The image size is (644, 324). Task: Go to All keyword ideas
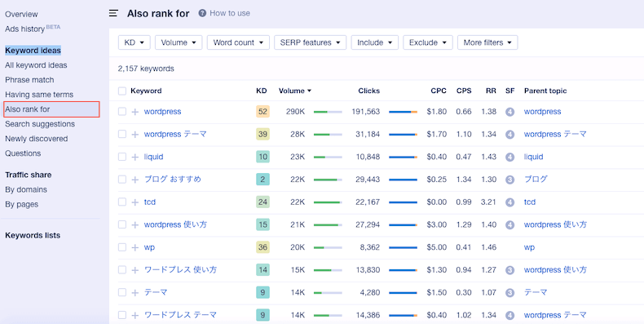pyautogui.click(x=36, y=65)
